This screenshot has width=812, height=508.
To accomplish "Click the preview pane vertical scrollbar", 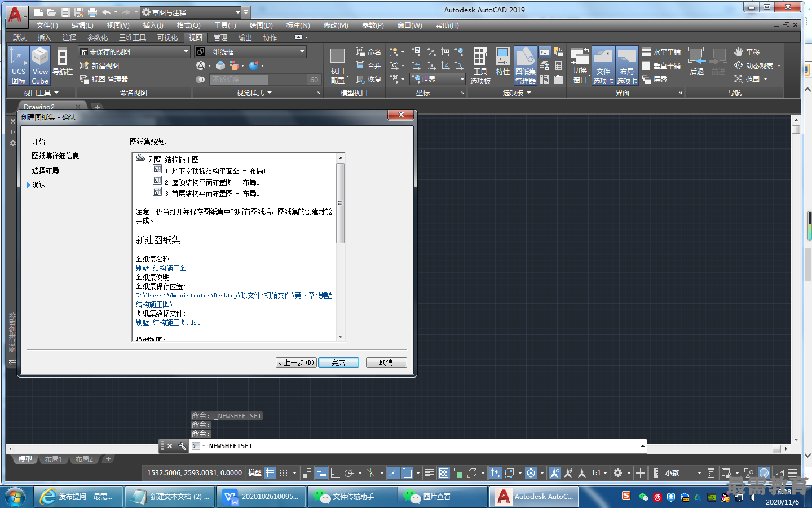I will (x=341, y=246).
